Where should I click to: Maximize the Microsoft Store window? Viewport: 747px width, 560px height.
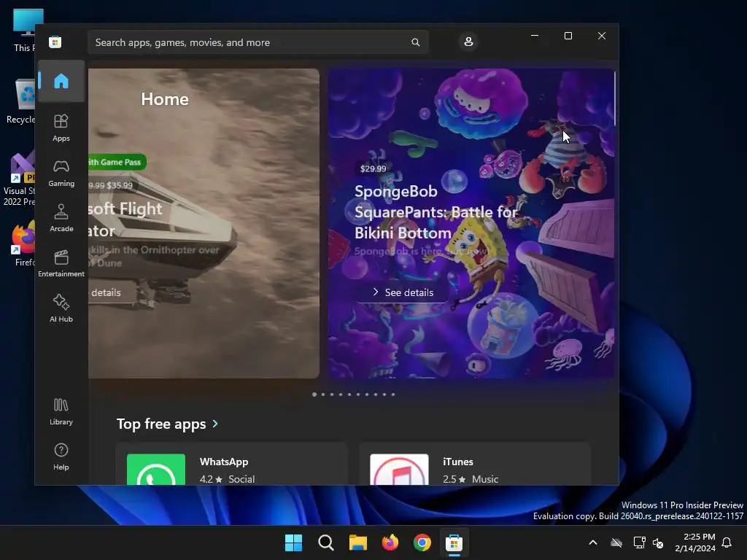coord(568,36)
